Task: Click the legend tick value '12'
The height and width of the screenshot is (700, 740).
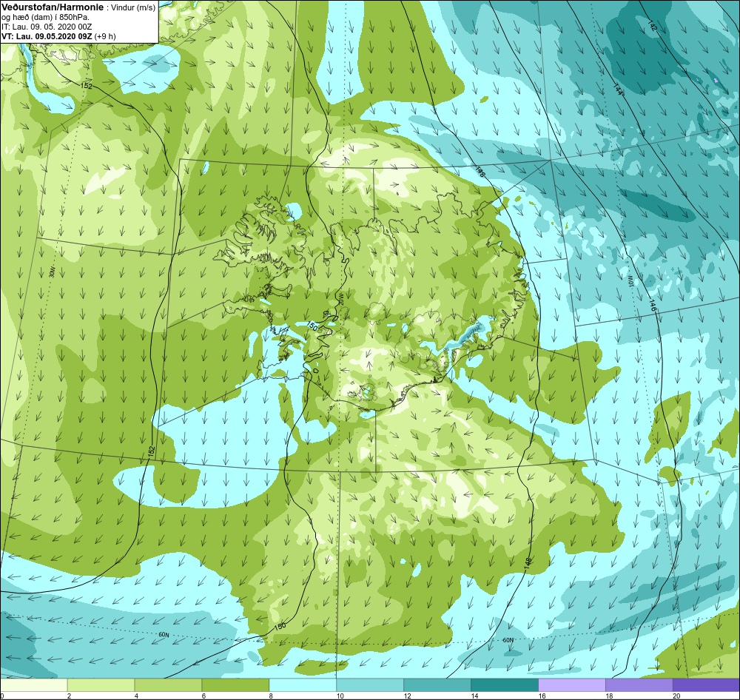Action: [407, 696]
